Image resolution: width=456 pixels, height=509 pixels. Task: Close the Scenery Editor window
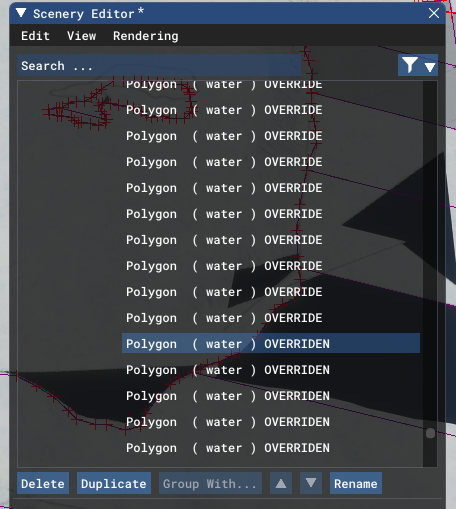[434, 13]
